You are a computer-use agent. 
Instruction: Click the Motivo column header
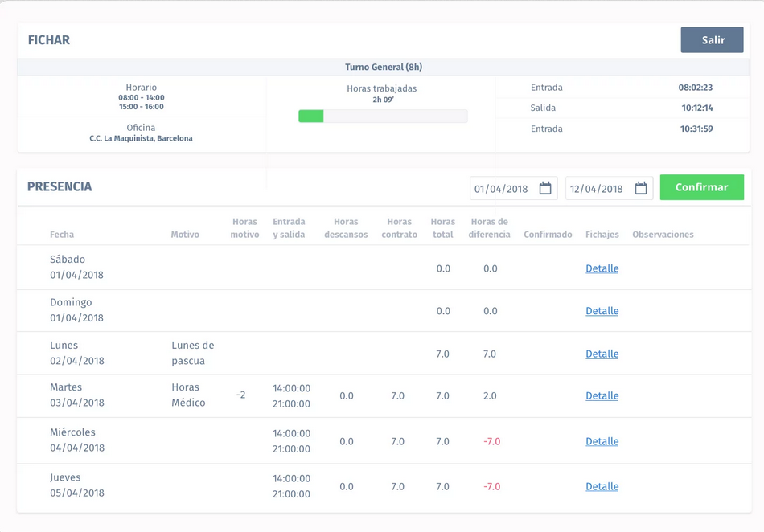(x=185, y=235)
